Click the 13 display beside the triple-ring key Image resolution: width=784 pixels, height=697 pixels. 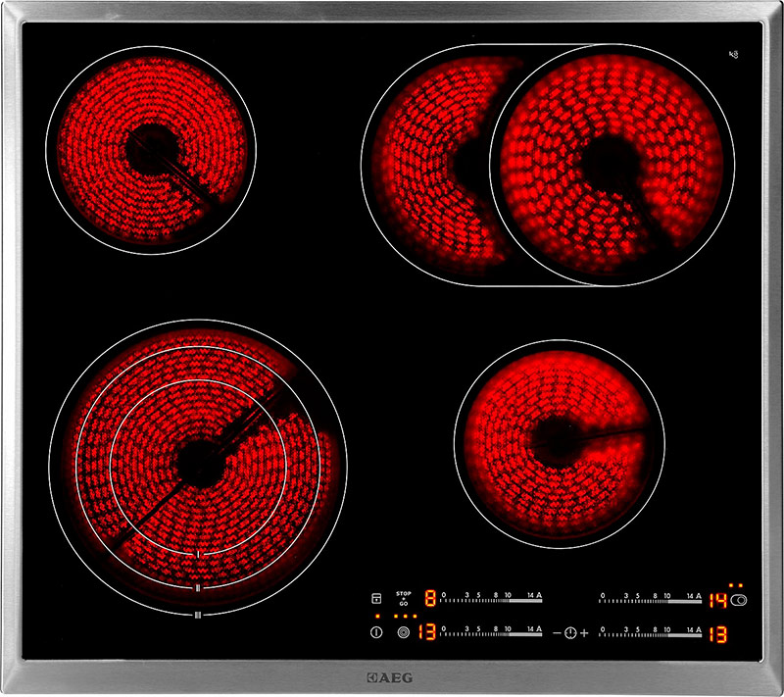[x=427, y=633]
